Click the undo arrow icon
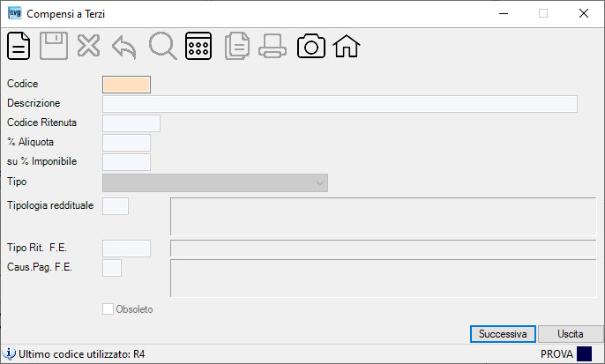 click(x=124, y=47)
